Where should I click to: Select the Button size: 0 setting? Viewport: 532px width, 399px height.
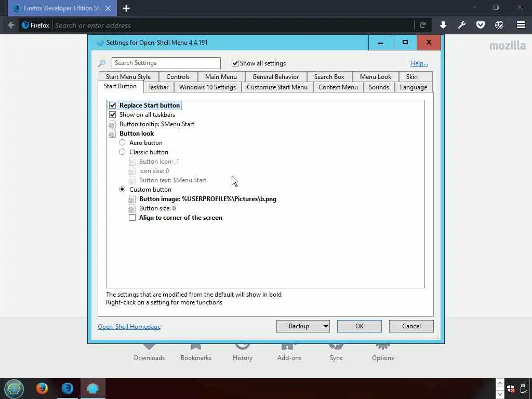(x=157, y=208)
